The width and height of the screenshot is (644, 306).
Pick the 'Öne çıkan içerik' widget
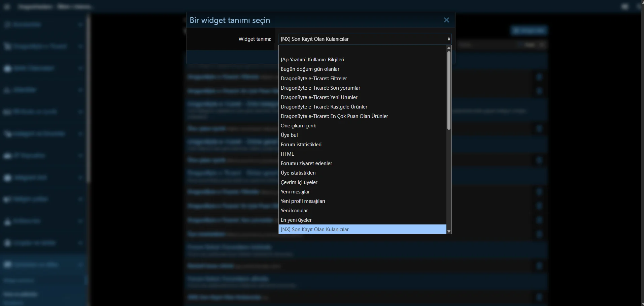coord(298,126)
